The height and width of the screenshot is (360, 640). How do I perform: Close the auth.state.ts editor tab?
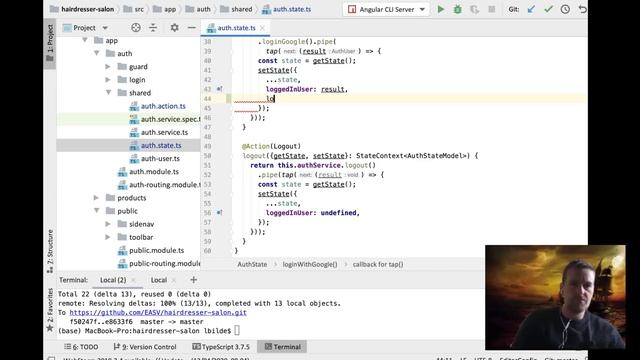[x=262, y=28]
